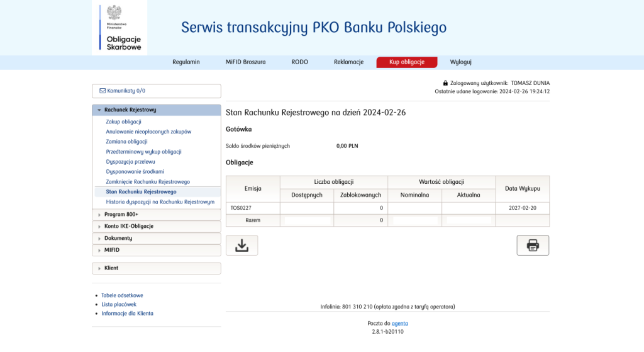Open Historia dyspozycji na Rachunku Rejestrowym
Image resolution: width=644 pixels, height=352 pixels.
(160, 202)
